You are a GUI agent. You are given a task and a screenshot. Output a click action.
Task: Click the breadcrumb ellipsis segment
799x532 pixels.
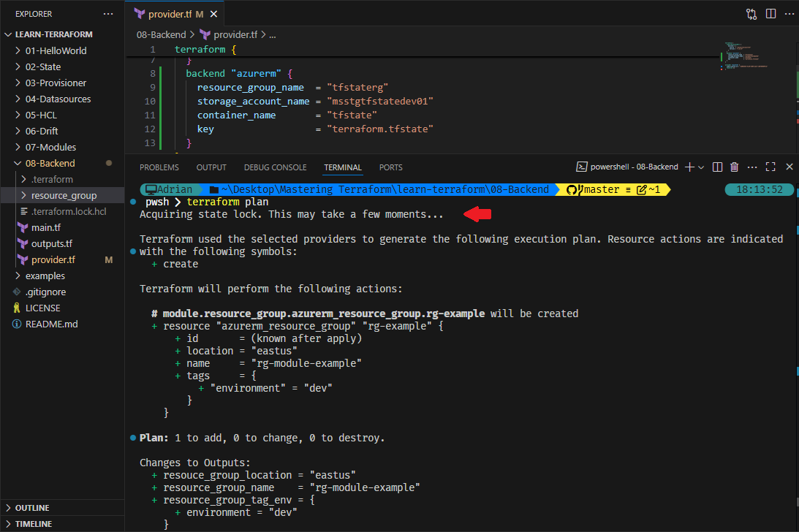tap(273, 34)
